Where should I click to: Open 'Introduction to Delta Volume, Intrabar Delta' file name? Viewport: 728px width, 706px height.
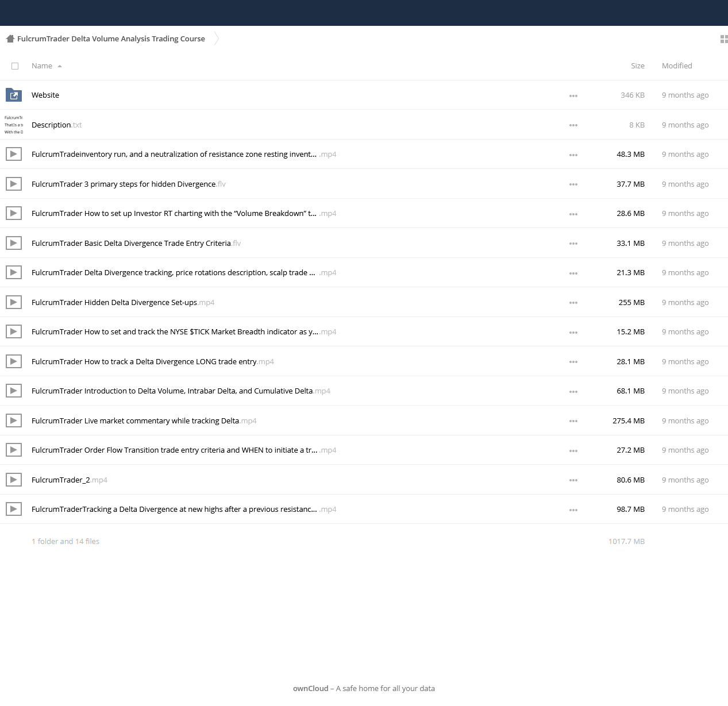[181, 391]
